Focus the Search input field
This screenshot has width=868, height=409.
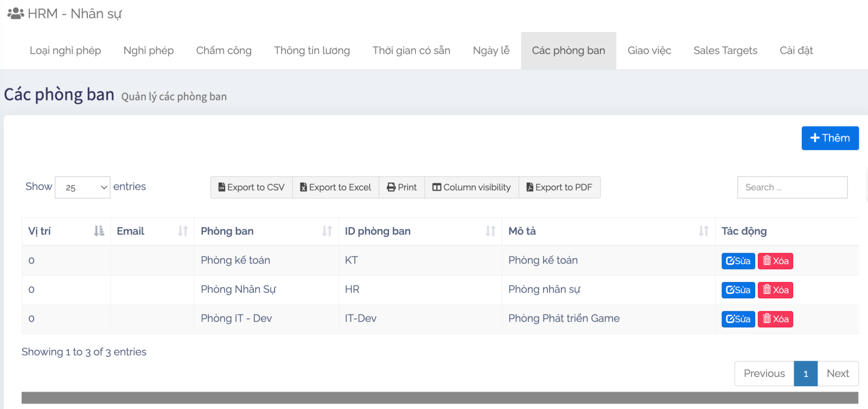pyautogui.click(x=792, y=187)
